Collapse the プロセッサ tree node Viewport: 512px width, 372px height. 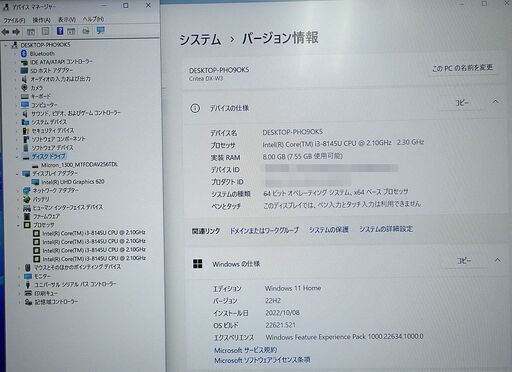pos(18,225)
